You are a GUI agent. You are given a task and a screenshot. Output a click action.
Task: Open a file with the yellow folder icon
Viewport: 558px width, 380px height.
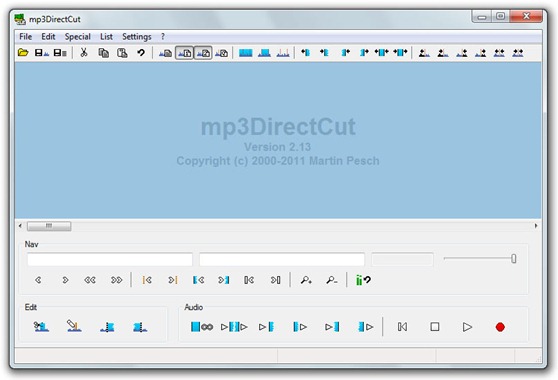tap(23, 53)
